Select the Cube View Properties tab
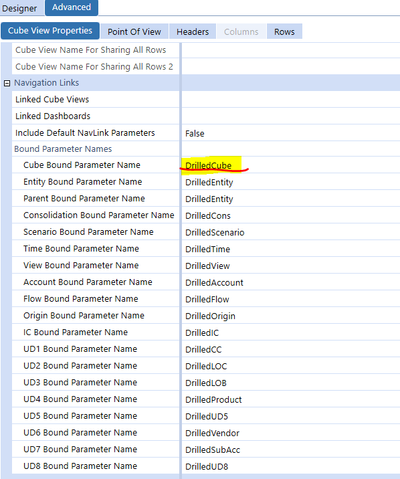Screen dimensions: 400x479 [x=50, y=31]
